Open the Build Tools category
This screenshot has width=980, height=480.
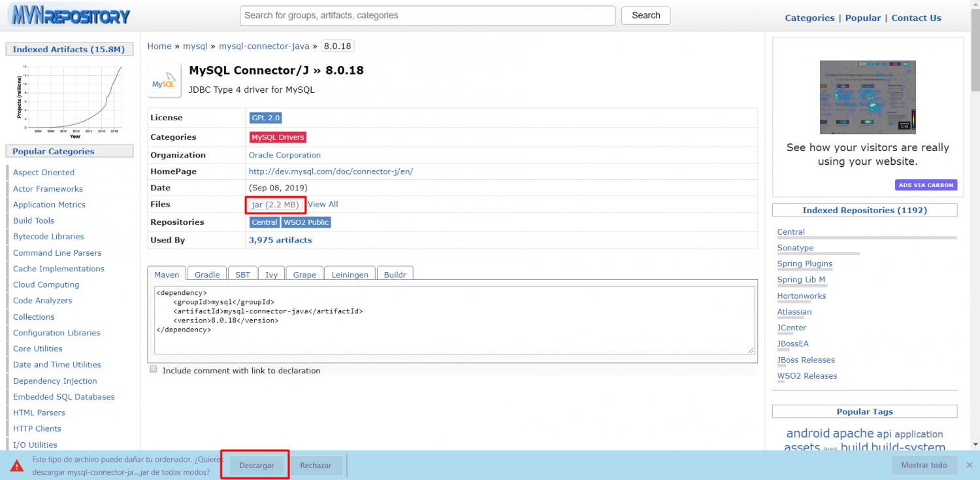pyautogui.click(x=33, y=221)
